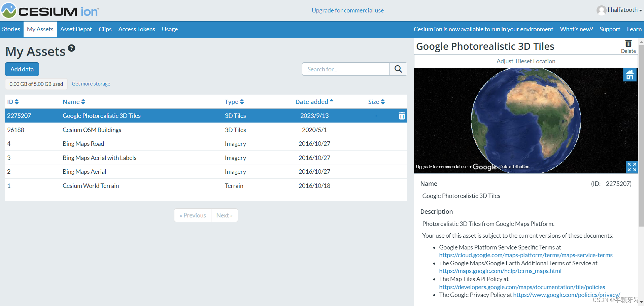644x306 pixels.
Task: Click the Upgrade for commercial use text on globe
Action: pos(442,167)
